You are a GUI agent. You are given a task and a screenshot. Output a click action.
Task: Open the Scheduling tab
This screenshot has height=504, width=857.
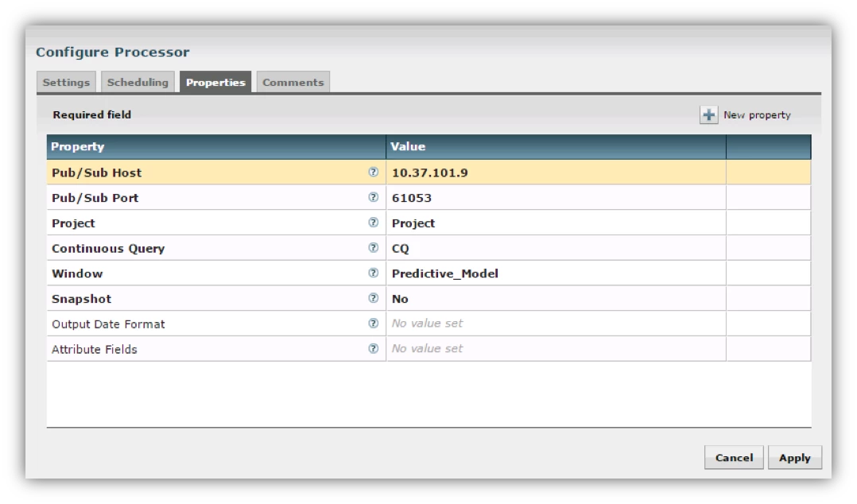tap(138, 82)
